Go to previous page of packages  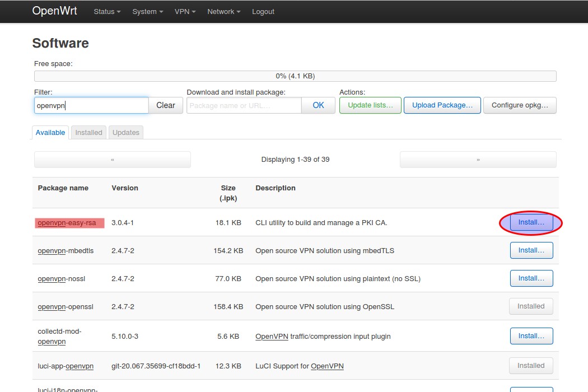pos(113,160)
